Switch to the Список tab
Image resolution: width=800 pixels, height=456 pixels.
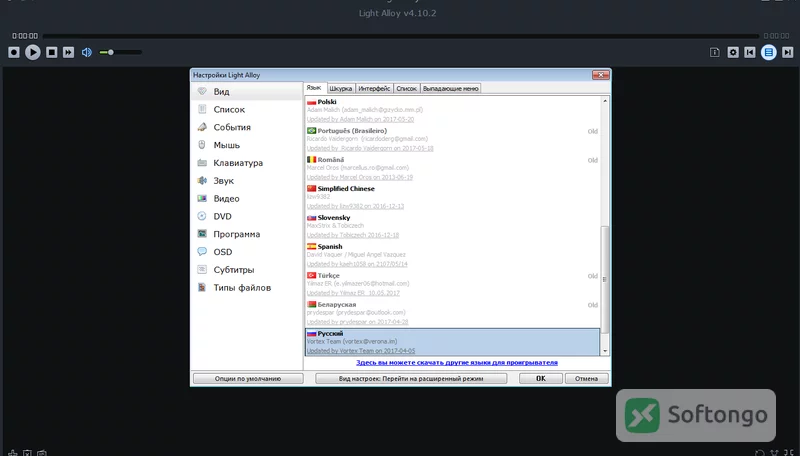click(x=407, y=88)
